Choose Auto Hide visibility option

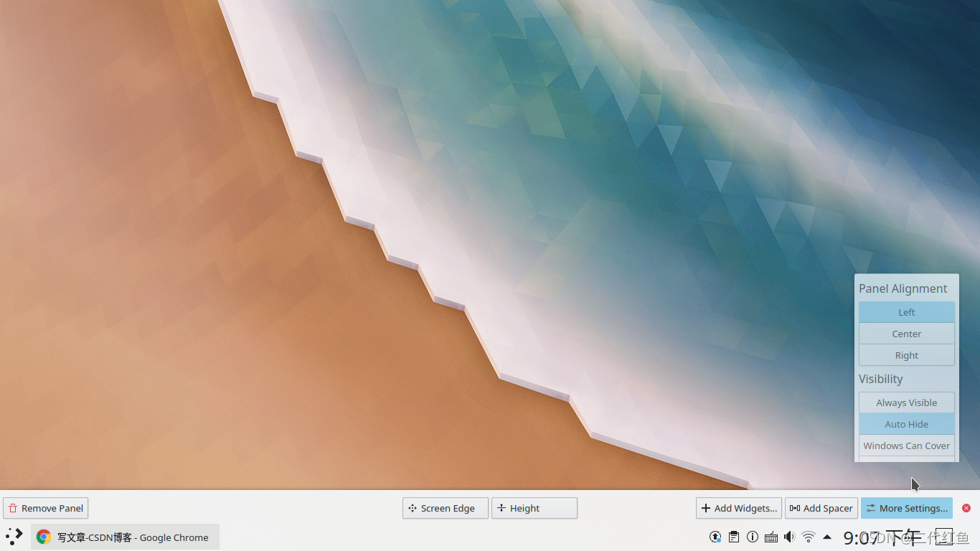907,424
